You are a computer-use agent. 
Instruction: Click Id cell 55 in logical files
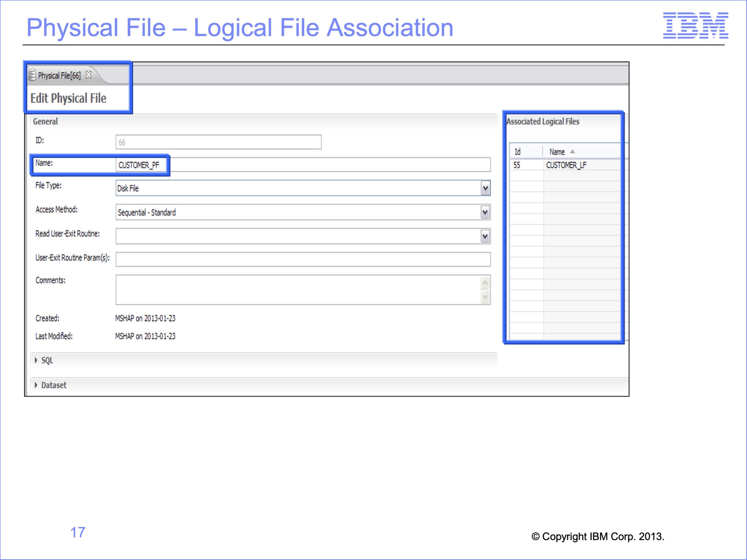pos(517,165)
